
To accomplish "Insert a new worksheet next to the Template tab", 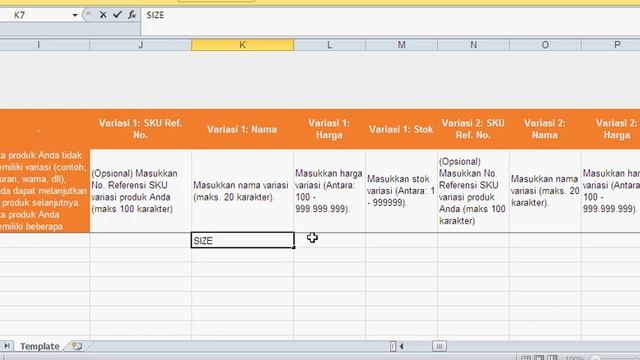I will [x=77, y=346].
